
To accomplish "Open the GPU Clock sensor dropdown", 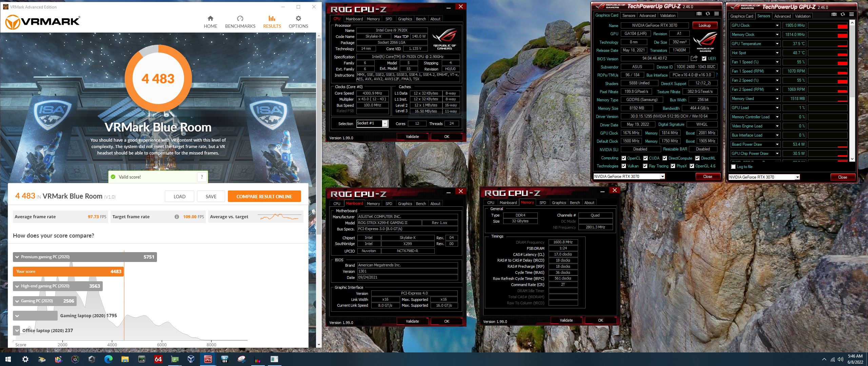I will [777, 25].
